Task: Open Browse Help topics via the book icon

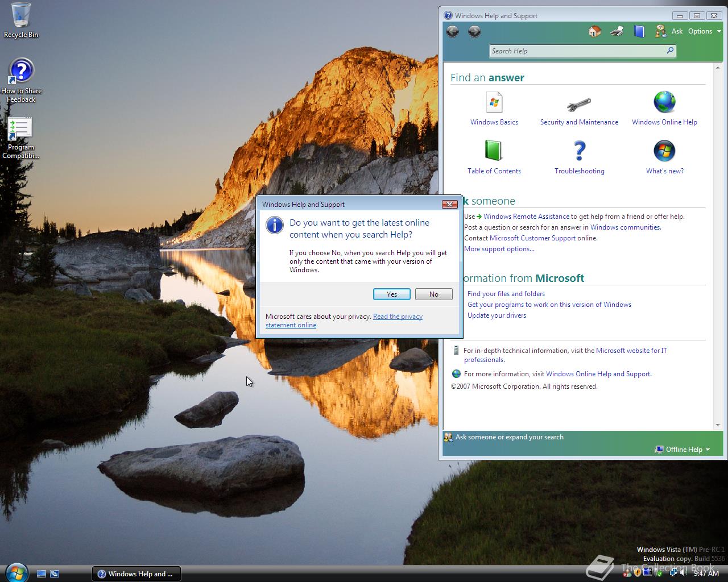Action: (639, 31)
